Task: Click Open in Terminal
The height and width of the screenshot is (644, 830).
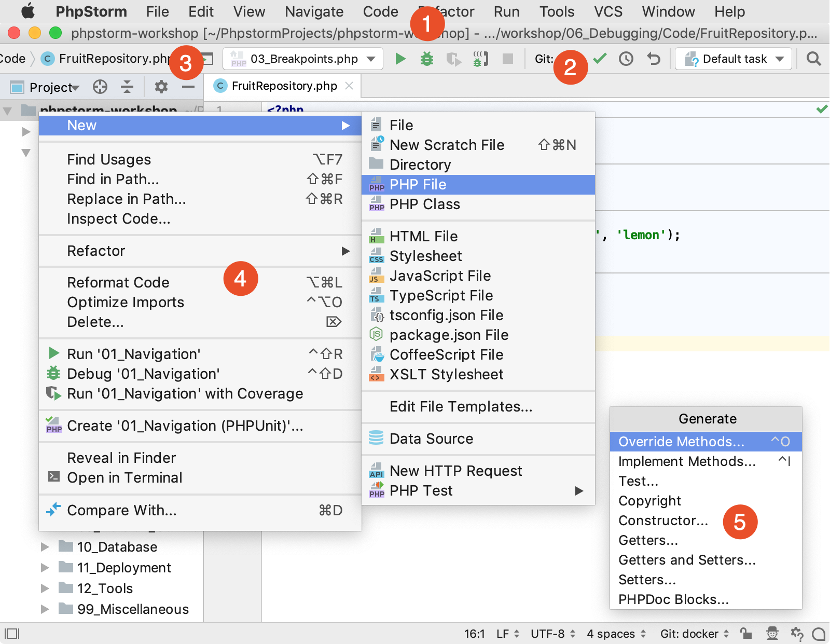Action: click(200, 478)
